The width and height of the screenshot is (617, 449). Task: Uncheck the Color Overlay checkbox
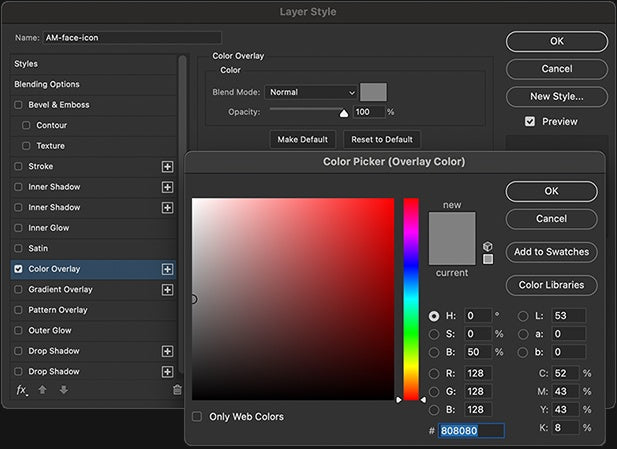point(18,269)
